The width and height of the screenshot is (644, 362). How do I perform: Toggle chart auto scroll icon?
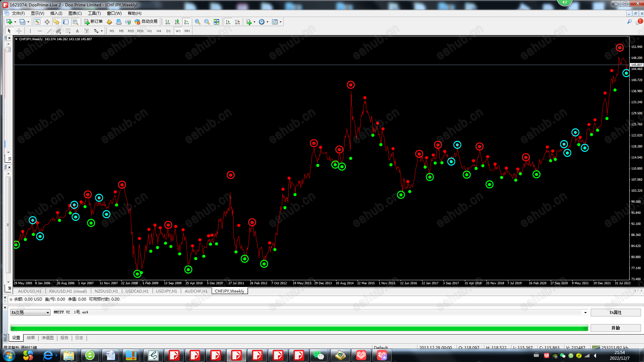[228, 22]
